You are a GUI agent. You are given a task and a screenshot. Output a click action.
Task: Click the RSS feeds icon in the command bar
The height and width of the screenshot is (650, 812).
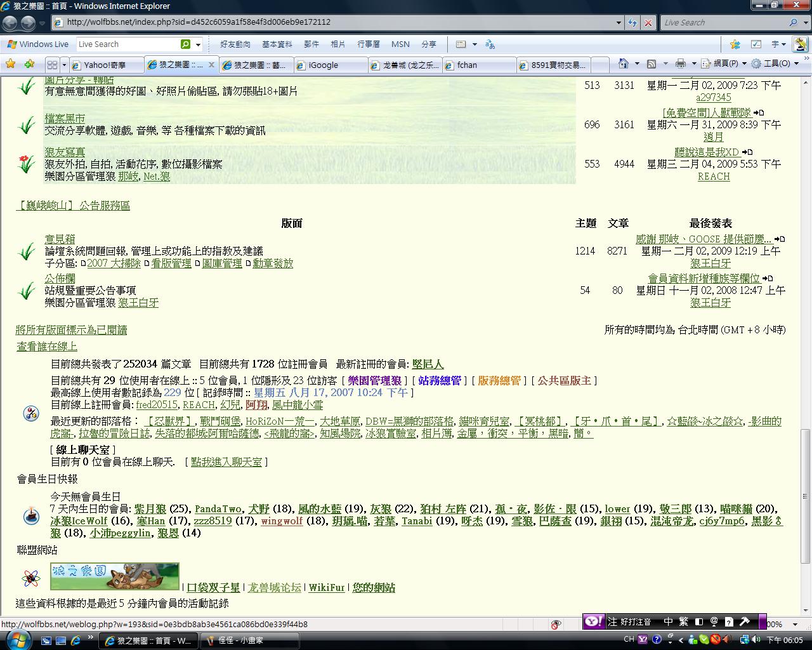point(652,63)
